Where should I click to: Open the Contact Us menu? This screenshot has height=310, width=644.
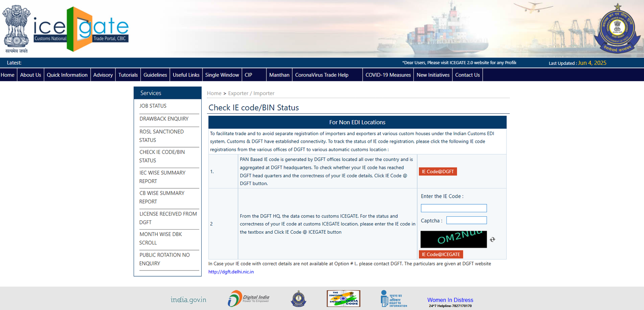(467, 75)
